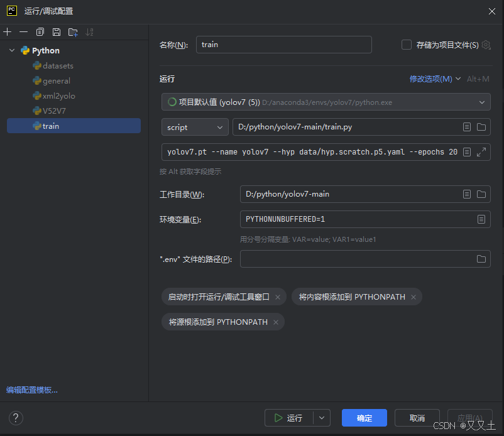Create new configuration folder
Screen dimensions: 504x436
click(x=73, y=32)
